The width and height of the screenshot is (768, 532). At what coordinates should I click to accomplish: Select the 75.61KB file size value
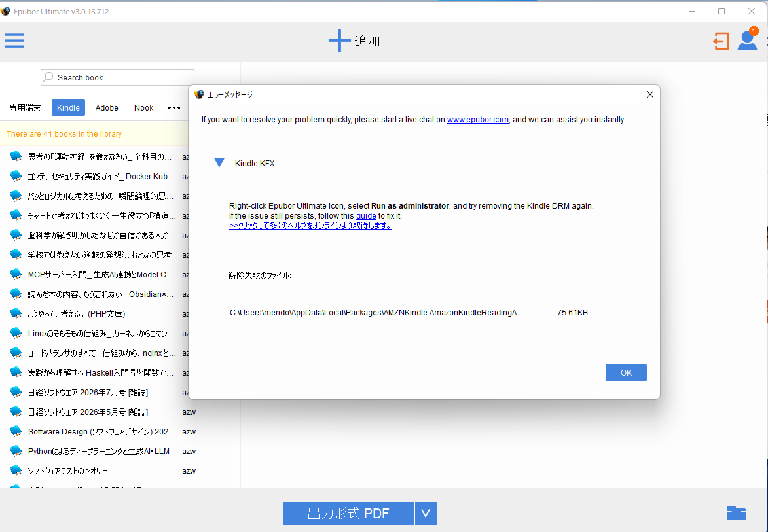[x=572, y=312]
